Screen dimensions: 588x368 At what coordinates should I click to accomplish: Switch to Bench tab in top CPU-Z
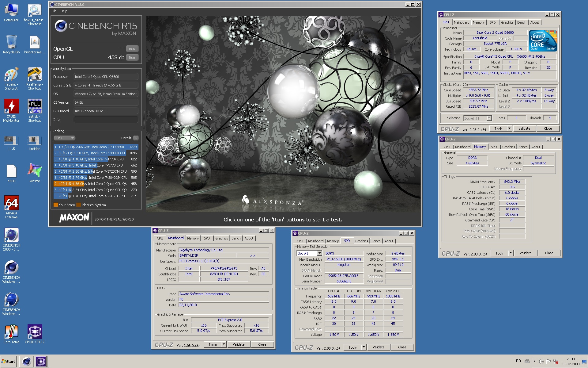coord(522,22)
